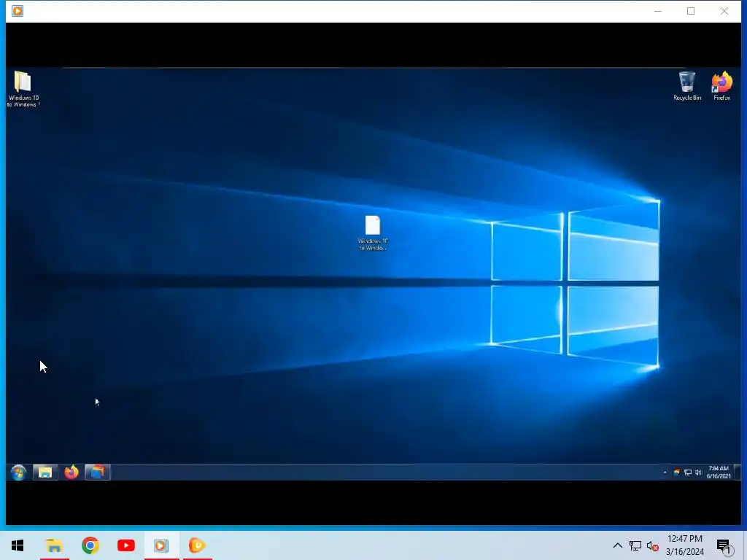Click the colorful flag icon in inner tray
This screenshot has width=747, height=560.
[676, 472]
